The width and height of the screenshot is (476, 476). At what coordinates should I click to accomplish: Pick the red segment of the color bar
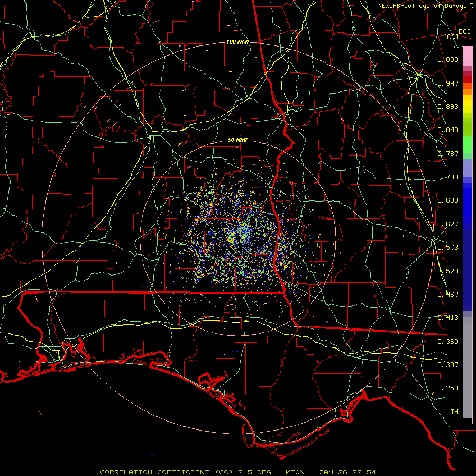pos(467,79)
